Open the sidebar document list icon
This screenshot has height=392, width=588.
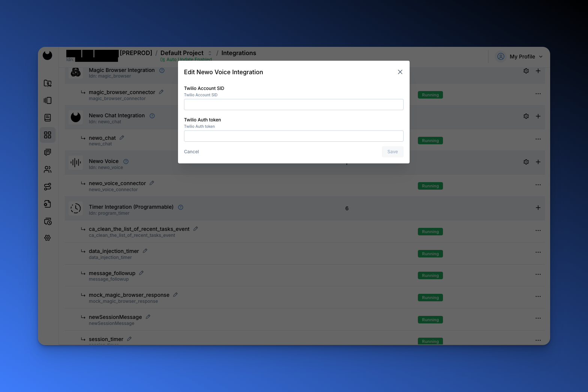point(48,118)
